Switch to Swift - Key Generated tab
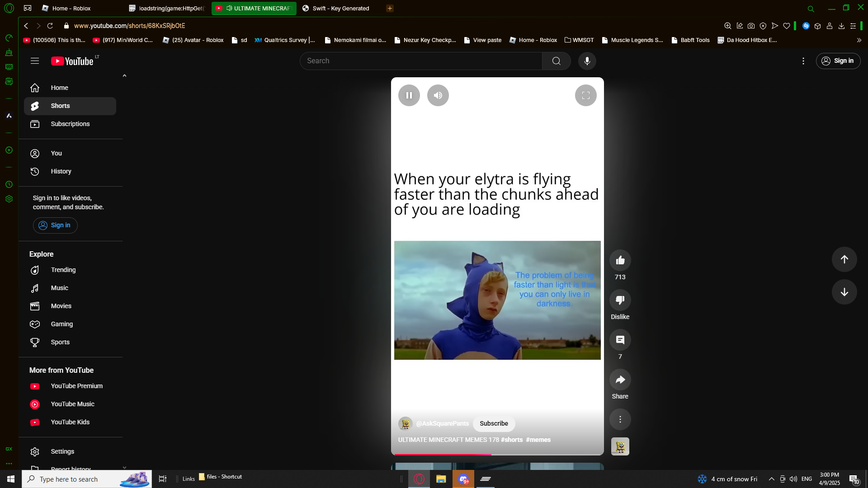Viewport: 868px width, 488px height. tap(341, 8)
